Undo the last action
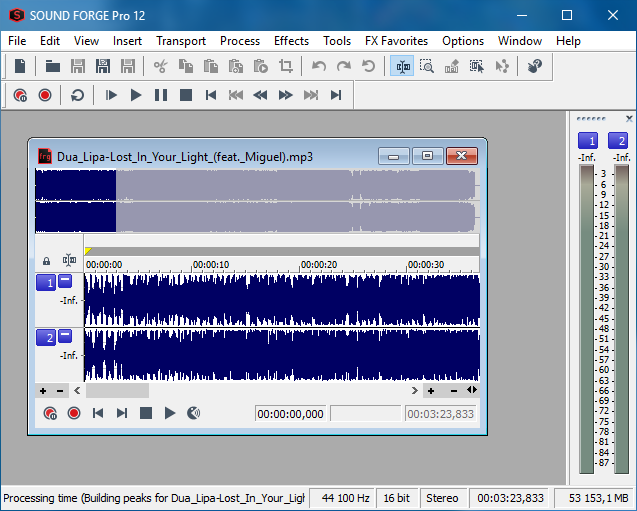The height and width of the screenshot is (511, 637). pyautogui.click(x=319, y=66)
